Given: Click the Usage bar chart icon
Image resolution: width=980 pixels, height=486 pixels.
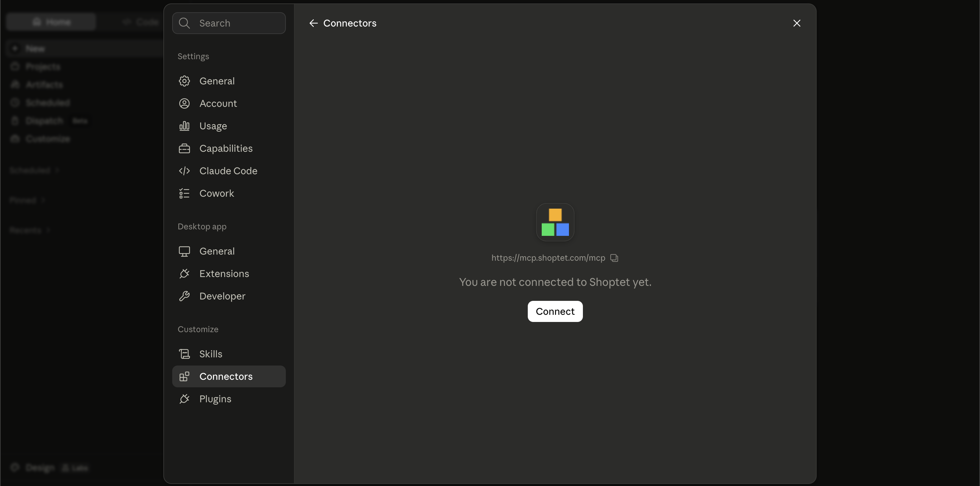Looking at the screenshot, I should tap(184, 126).
